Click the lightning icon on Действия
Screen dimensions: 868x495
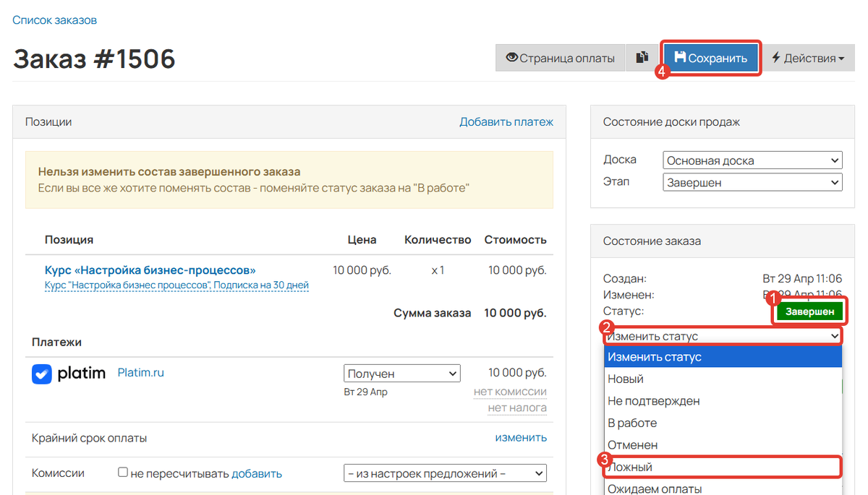tap(776, 58)
